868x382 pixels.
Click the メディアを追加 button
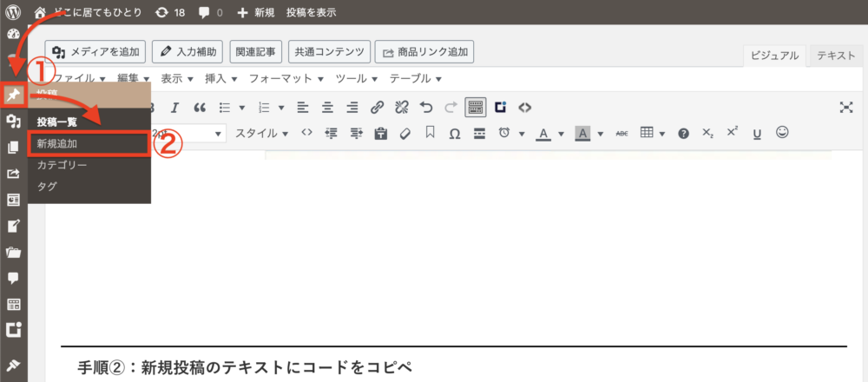tap(95, 53)
